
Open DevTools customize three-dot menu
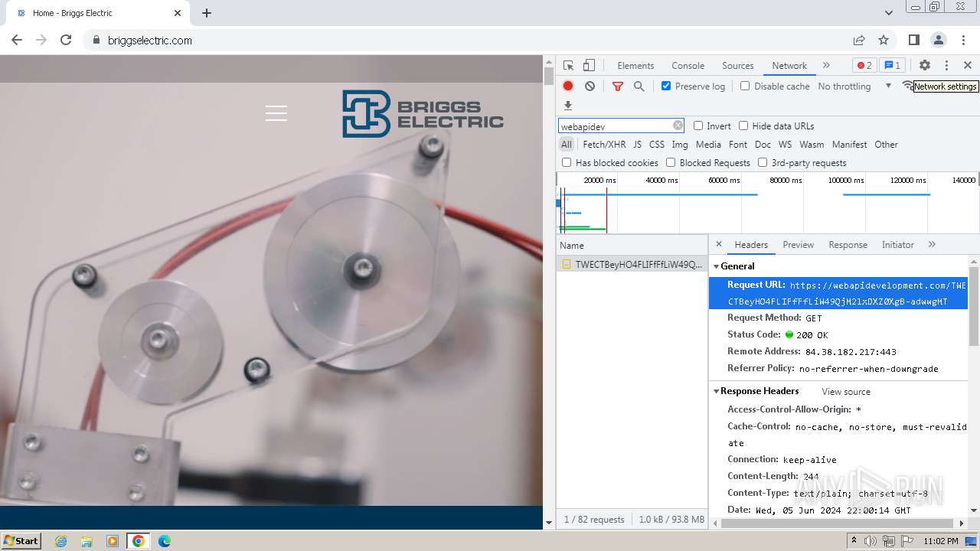pos(946,66)
